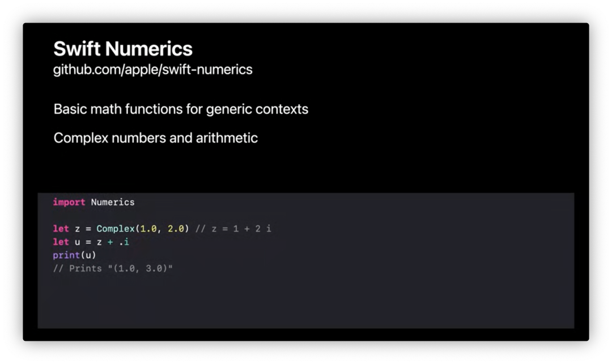
Task: Click 'Complex numbers and arithmetic' line
Action: click(x=156, y=138)
